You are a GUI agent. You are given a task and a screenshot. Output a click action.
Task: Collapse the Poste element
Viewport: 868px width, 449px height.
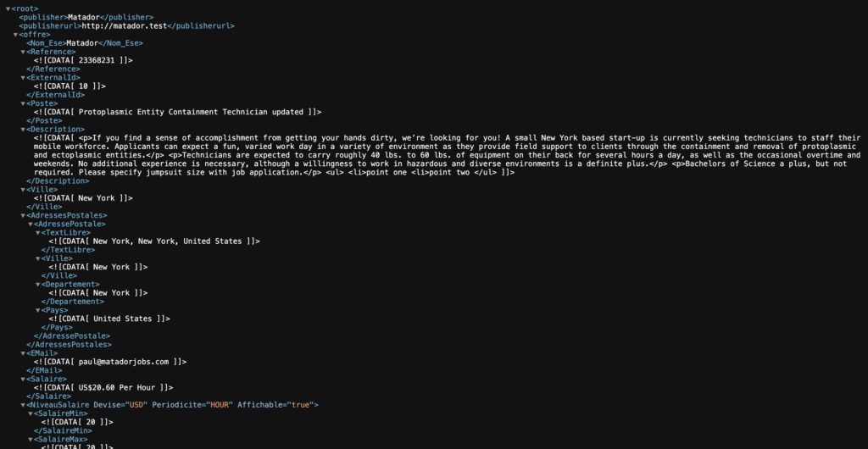click(x=23, y=103)
